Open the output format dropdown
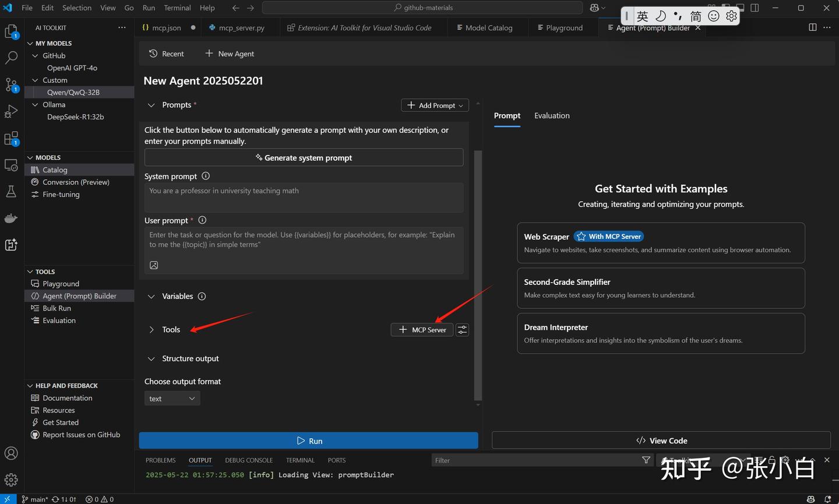Screen dimensions: 839x504 point(172,399)
